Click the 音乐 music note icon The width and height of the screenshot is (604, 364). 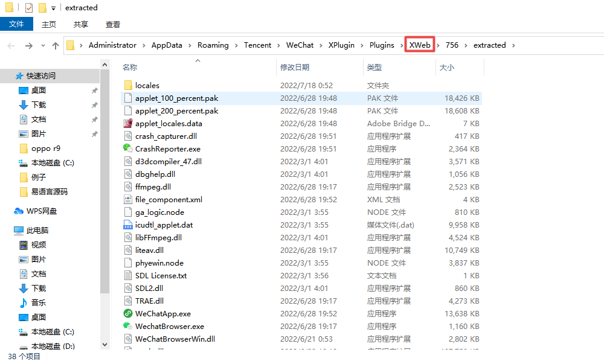24,303
